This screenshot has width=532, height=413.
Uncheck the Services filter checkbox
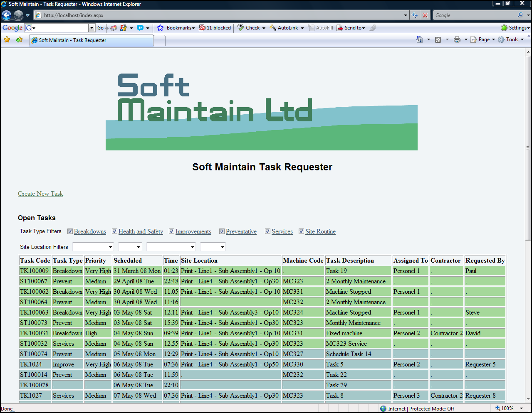[x=268, y=231]
